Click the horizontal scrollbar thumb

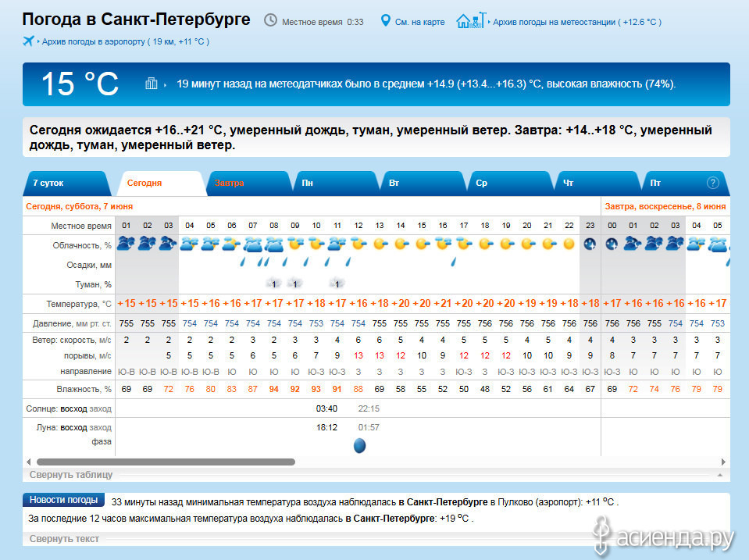[166, 462]
